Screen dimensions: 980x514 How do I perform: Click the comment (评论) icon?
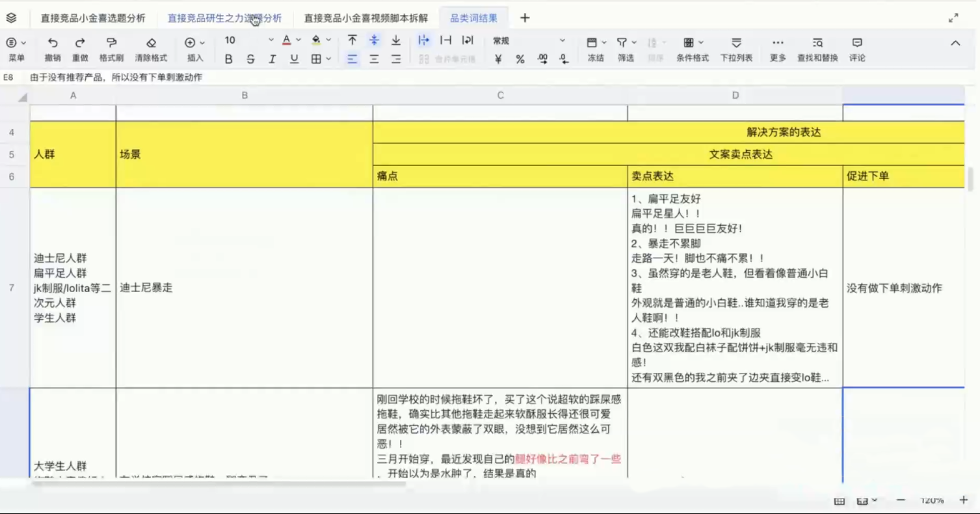(x=857, y=43)
